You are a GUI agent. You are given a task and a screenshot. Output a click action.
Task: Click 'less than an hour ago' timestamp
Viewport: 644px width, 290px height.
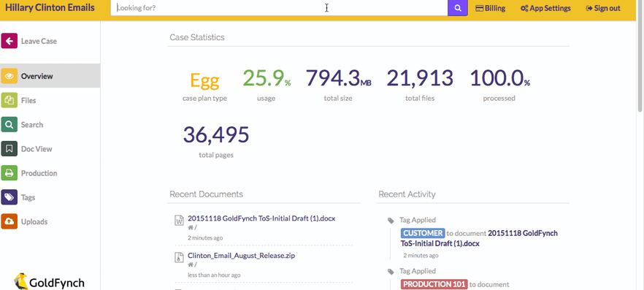coord(214,275)
